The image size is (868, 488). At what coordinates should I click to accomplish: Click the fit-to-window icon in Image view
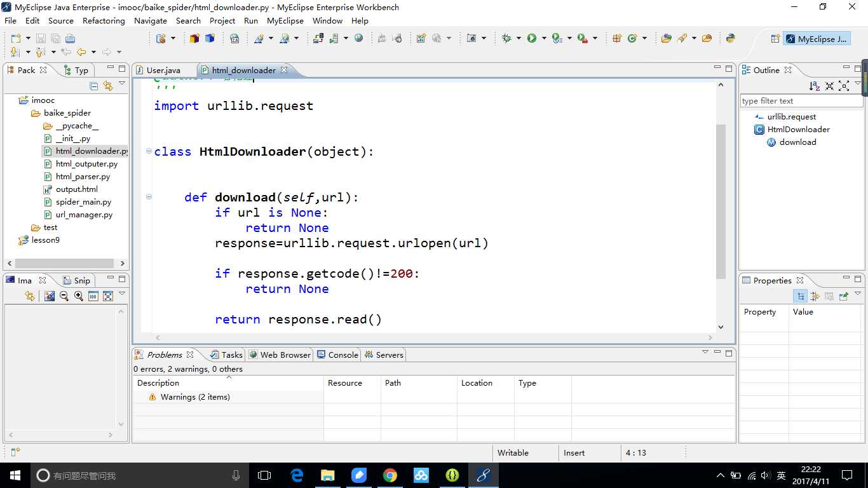[108, 296]
